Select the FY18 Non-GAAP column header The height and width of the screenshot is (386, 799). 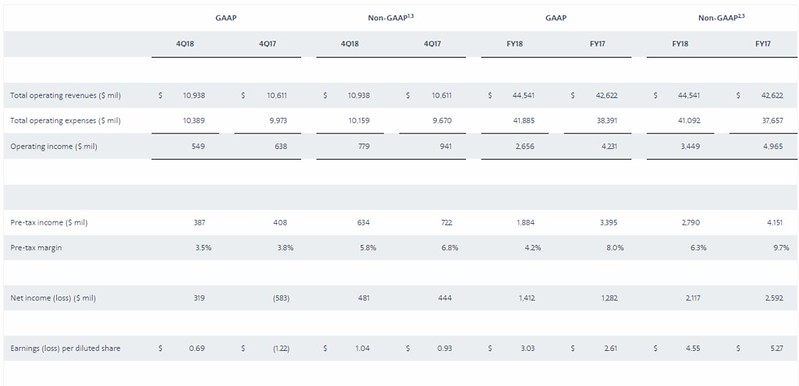680,44
